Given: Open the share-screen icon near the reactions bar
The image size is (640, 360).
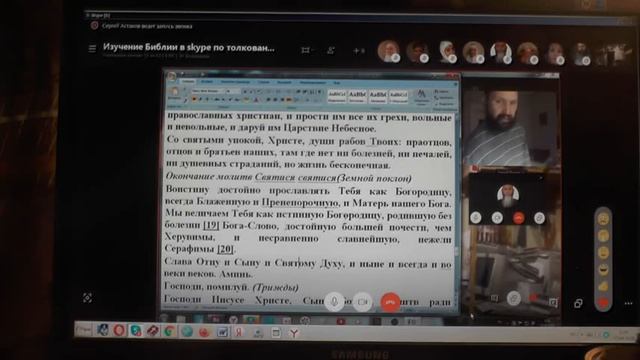Looking at the screenshot, I should click(x=578, y=303).
